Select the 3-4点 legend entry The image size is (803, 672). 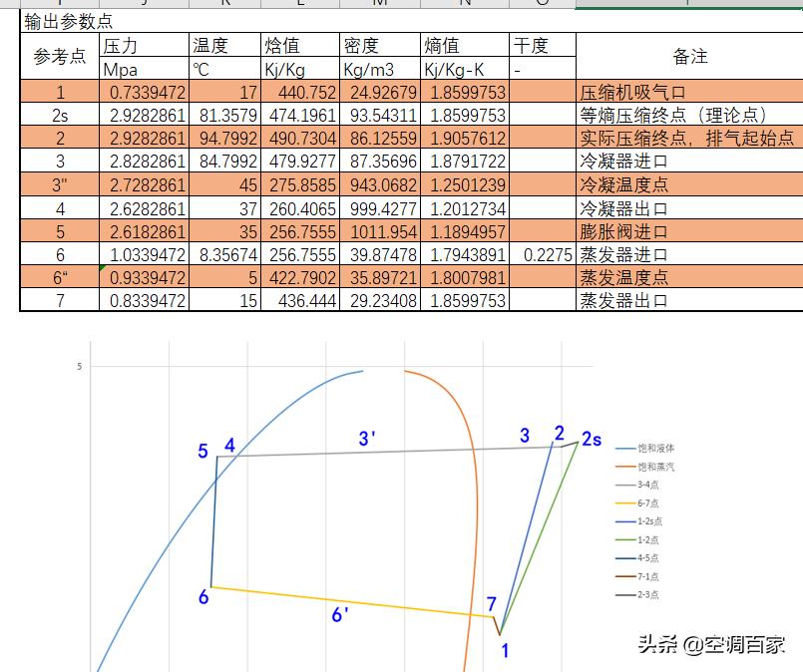tap(638, 485)
